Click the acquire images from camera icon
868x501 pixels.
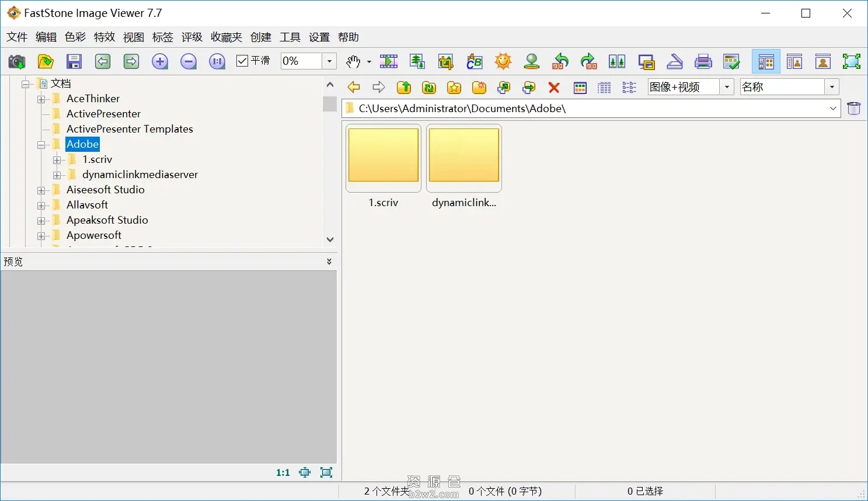pos(16,61)
